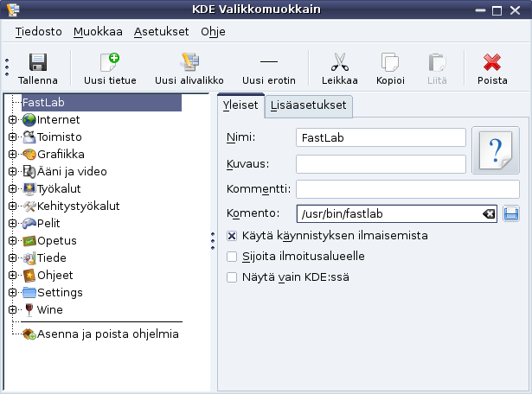The image size is (532, 394).
Task: Click the Opetus chalkboard icon
Action: click(29, 240)
